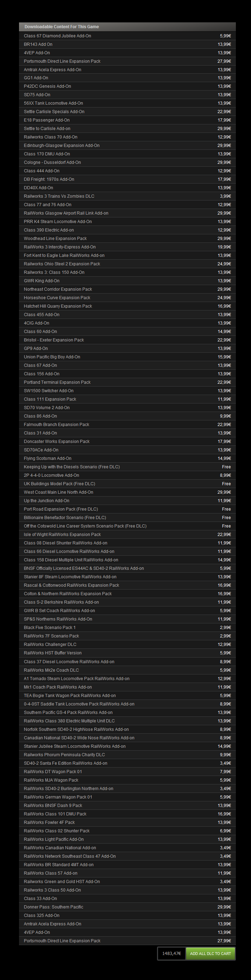Open RailWorks German Wagon Pack 01
251x980 pixels.
coord(127,797)
